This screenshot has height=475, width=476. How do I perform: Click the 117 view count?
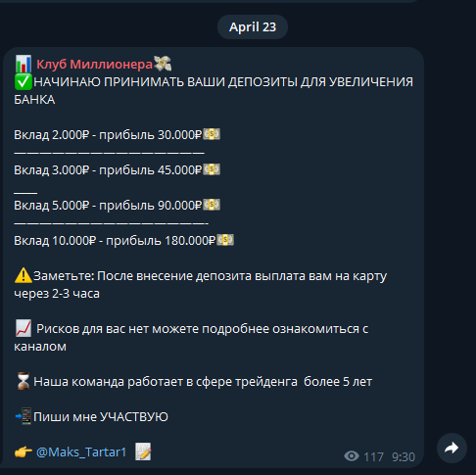pyautogui.click(x=373, y=457)
